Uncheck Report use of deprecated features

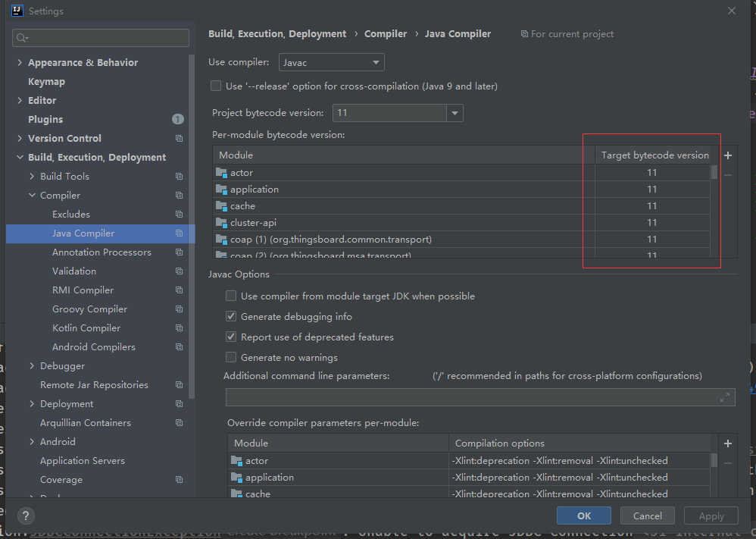click(x=231, y=337)
